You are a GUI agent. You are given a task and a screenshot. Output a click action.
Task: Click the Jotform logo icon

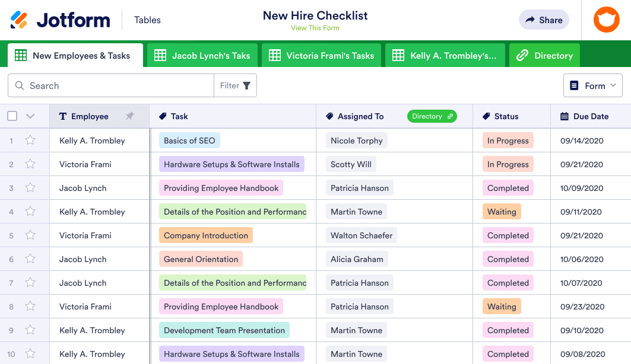(19, 20)
